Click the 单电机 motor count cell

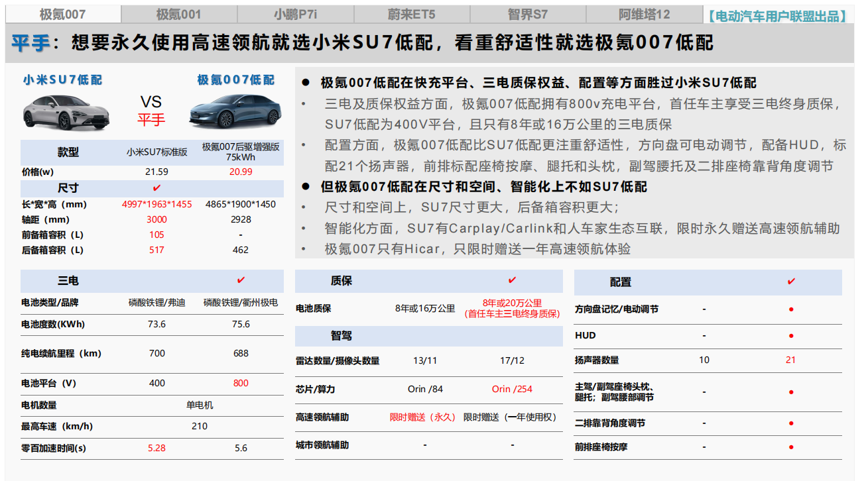[x=200, y=405]
